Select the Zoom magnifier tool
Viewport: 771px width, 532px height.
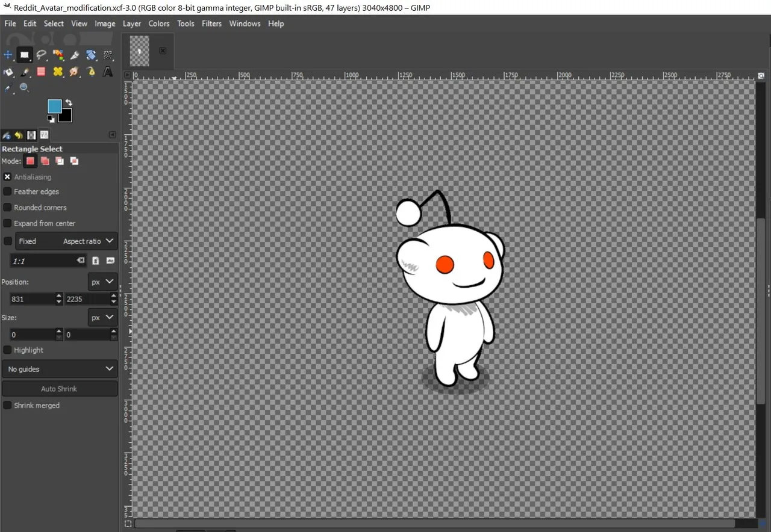click(x=24, y=88)
